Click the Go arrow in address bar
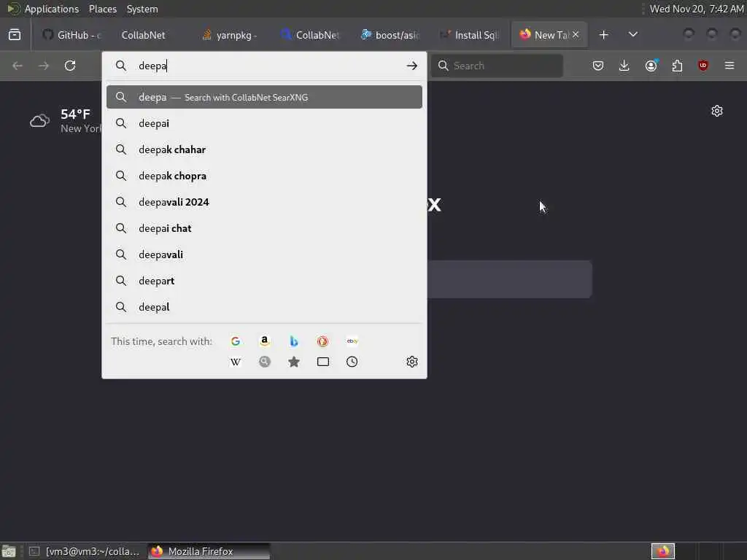 [x=412, y=66]
